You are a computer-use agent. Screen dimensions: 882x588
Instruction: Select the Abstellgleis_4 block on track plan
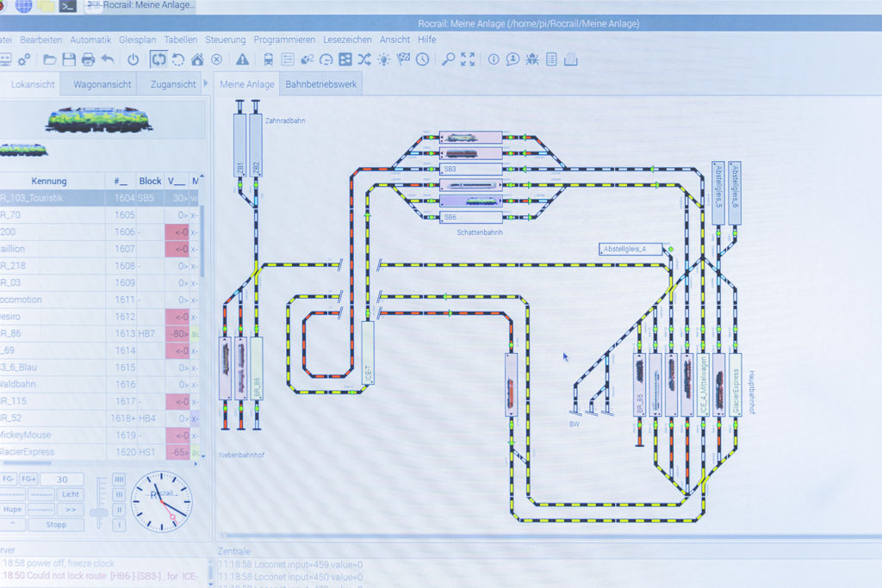click(631, 249)
